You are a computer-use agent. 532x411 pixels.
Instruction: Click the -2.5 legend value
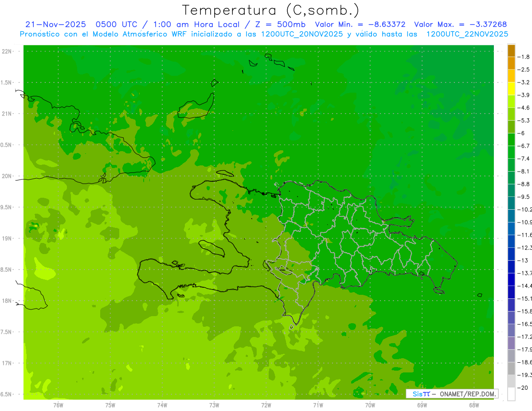pos(524,70)
